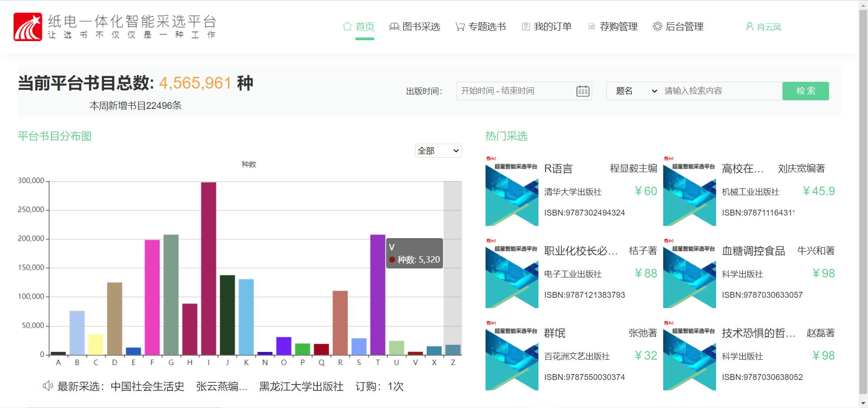This screenshot has width=868, height=408.
Task: Open the 荐购管理 menu item
Action: coord(618,27)
